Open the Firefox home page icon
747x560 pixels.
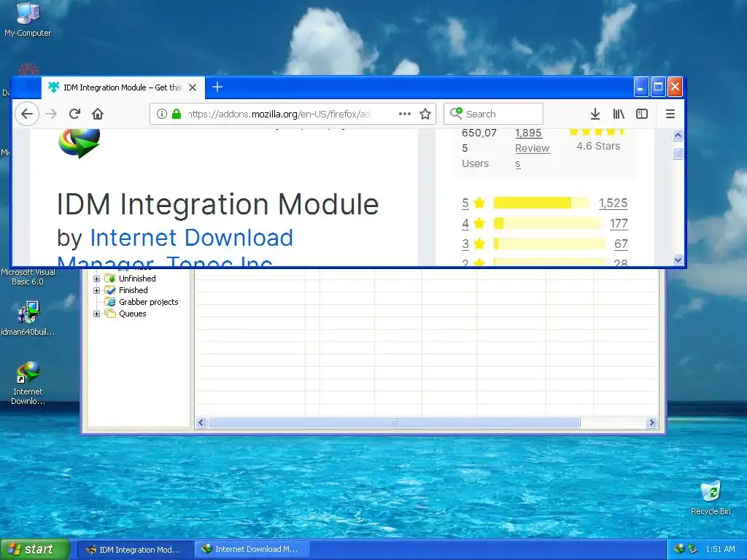[98, 114]
